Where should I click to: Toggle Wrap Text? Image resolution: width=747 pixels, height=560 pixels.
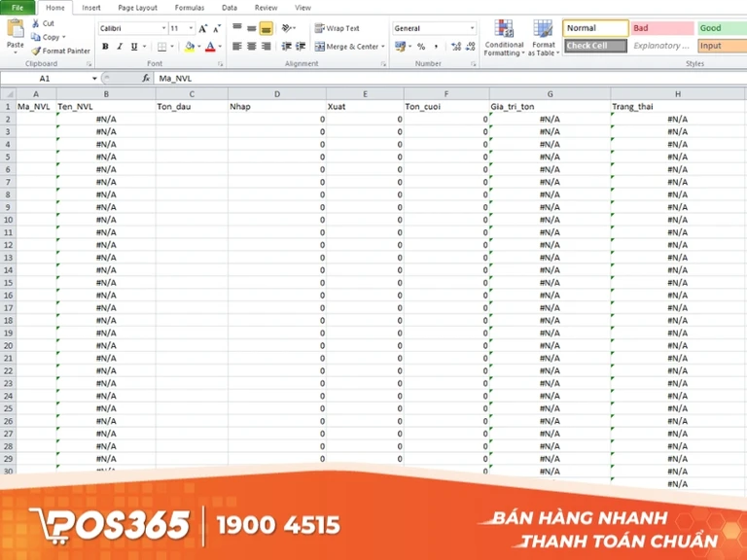click(337, 28)
